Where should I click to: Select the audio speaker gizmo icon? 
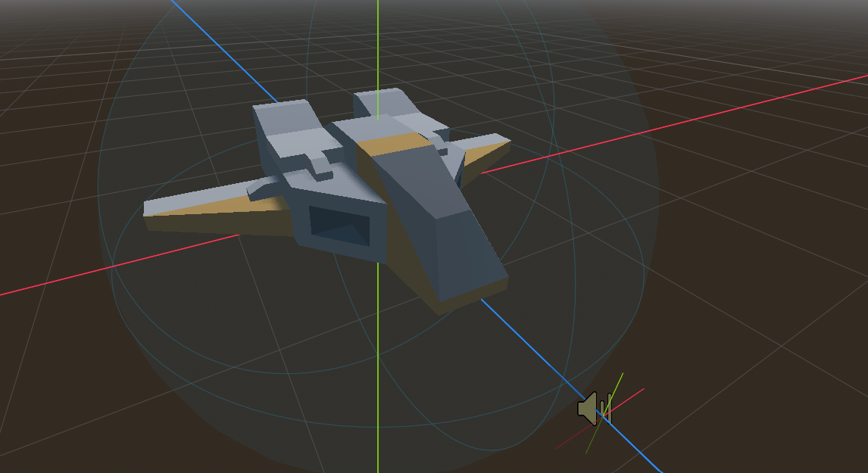[x=595, y=408]
